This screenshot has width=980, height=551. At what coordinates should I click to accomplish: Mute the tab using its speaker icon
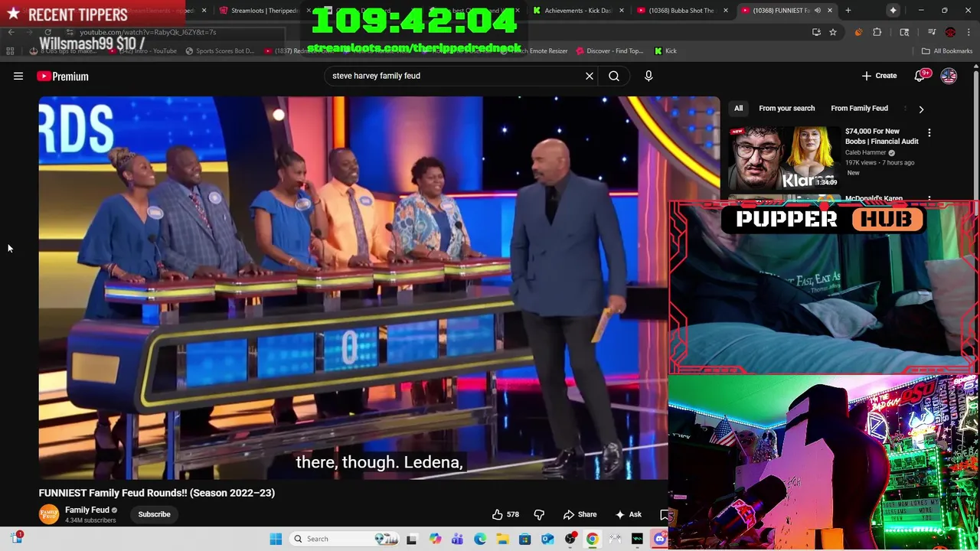[x=817, y=11]
